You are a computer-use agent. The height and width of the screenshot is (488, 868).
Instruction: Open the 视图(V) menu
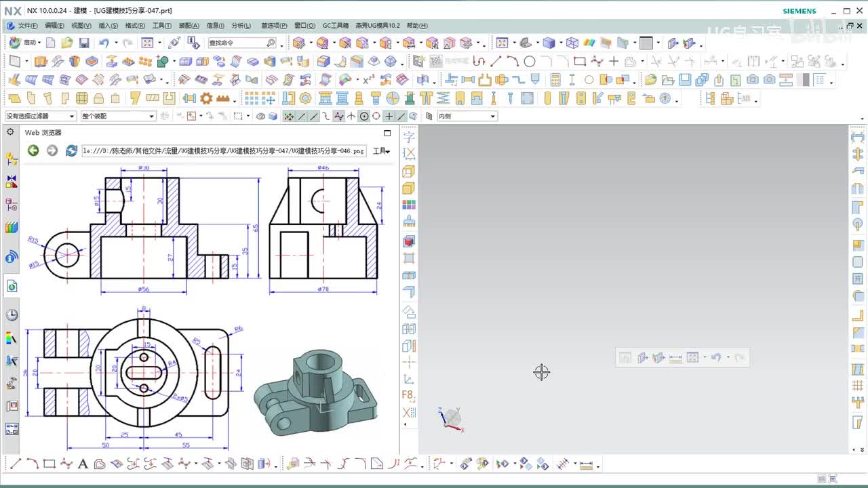click(x=81, y=26)
